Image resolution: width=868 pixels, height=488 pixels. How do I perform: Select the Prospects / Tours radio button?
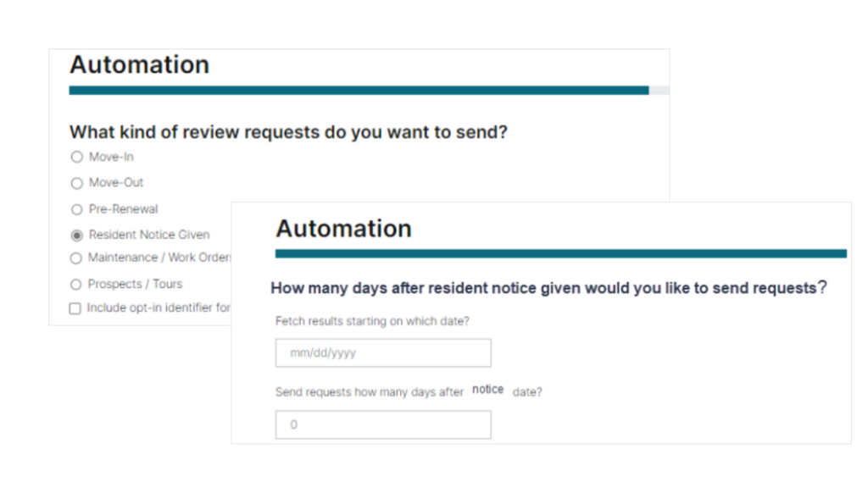pos(77,285)
